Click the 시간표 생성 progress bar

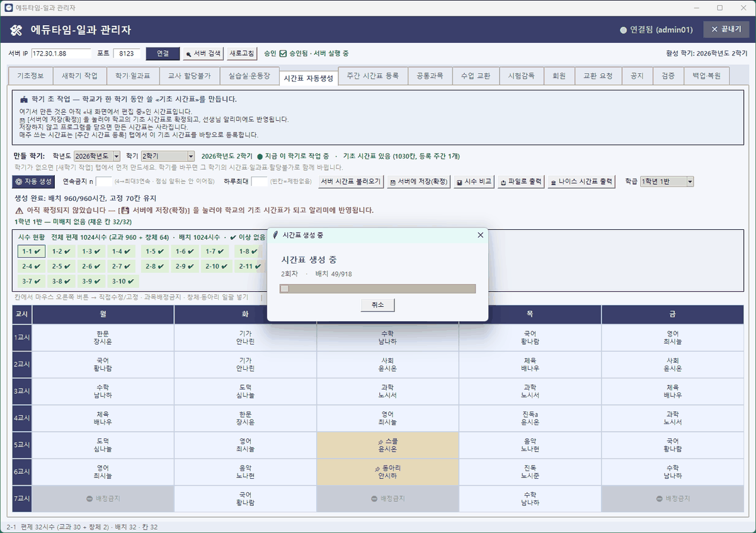click(x=378, y=289)
